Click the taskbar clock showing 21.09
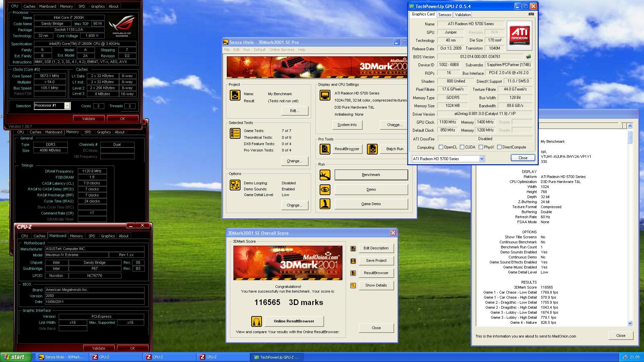The image size is (644, 362). [x=635, y=357]
